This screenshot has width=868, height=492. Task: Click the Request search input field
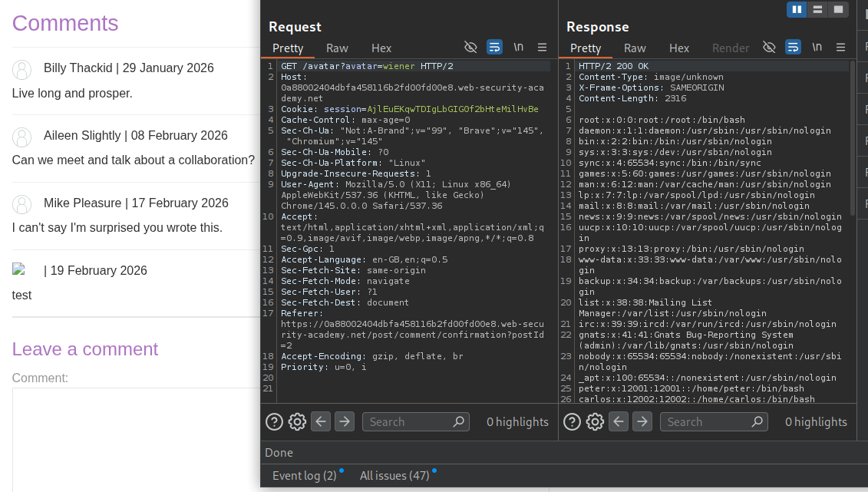(x=407, y=421)
